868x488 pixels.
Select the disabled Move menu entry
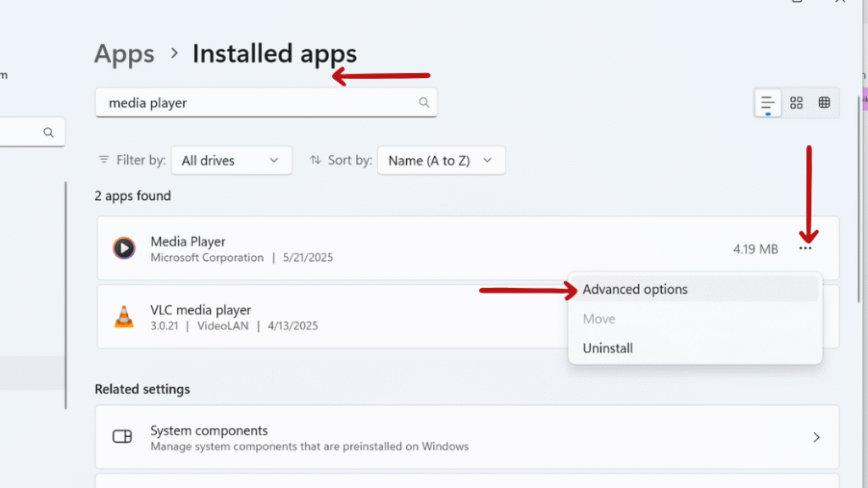(695, 319)
